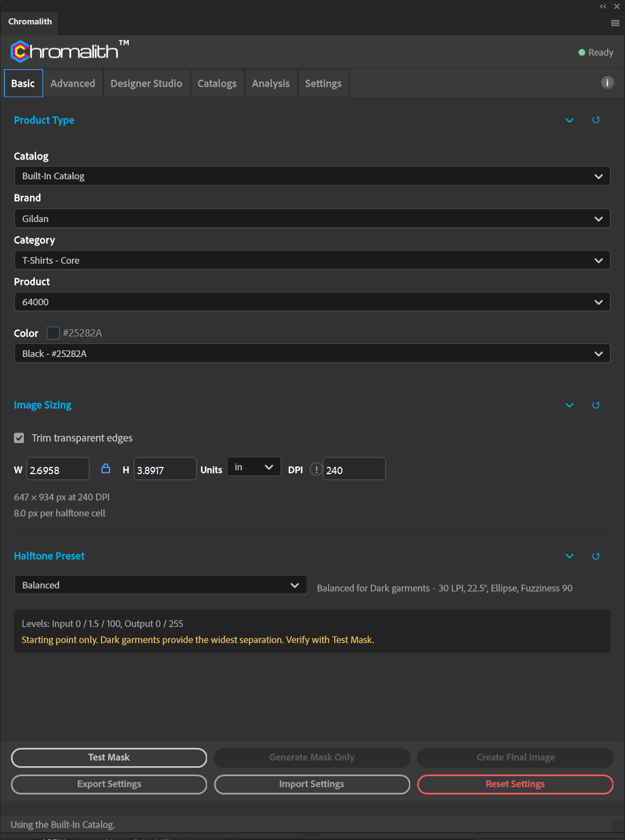The image size is (625, 840).
Task: Open the Catalogs tab
Action: pyautogui.click(x=217, y=83)
